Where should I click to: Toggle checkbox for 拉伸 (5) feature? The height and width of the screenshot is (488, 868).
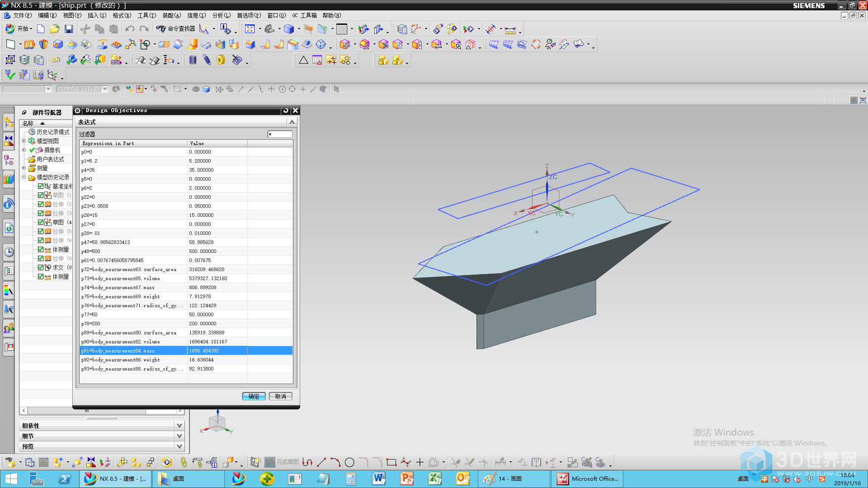[41, 231]
